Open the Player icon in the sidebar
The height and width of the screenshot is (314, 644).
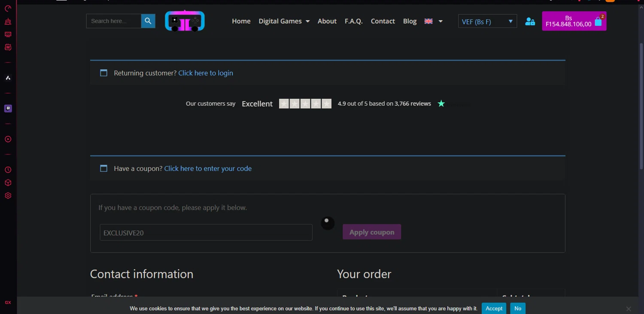(8, 139)
